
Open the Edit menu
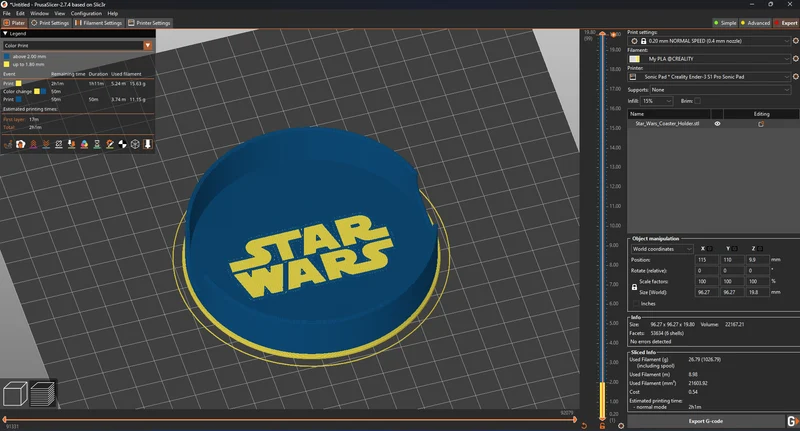(x=20, y=13)
